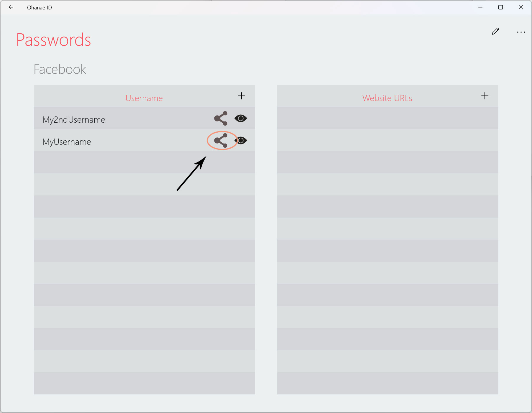Click the Passwords page title
Screen dimensions: 532x413
click(x=54, y=40)
